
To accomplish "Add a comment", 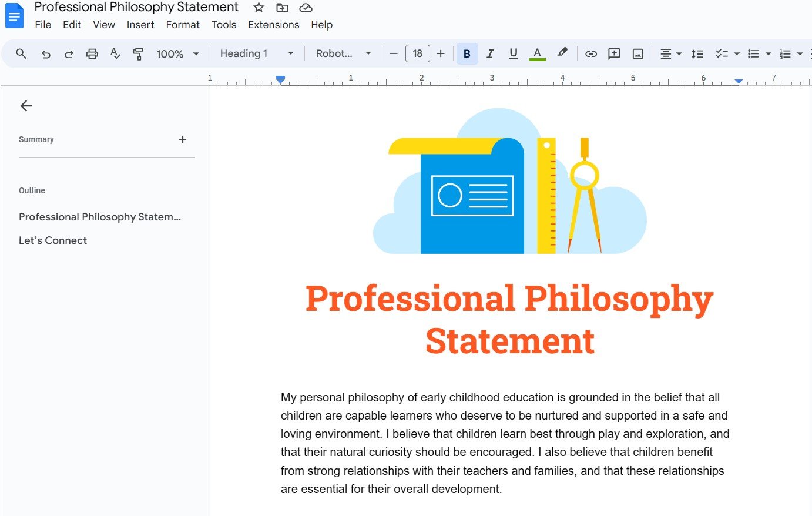I will click(613, 53).
